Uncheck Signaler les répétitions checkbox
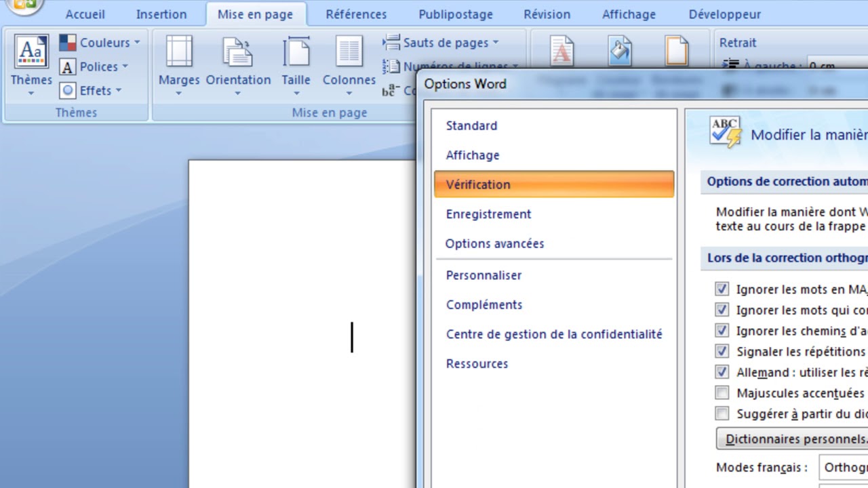This screenshot has height=488, width=868. pyautogui.click(x=722, y=351)
